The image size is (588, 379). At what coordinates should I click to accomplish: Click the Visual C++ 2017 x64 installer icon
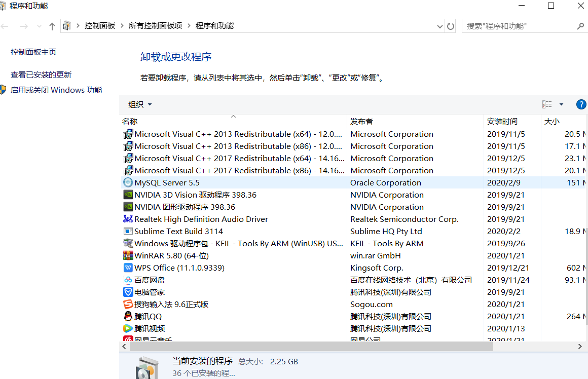[x=128, y=158]
